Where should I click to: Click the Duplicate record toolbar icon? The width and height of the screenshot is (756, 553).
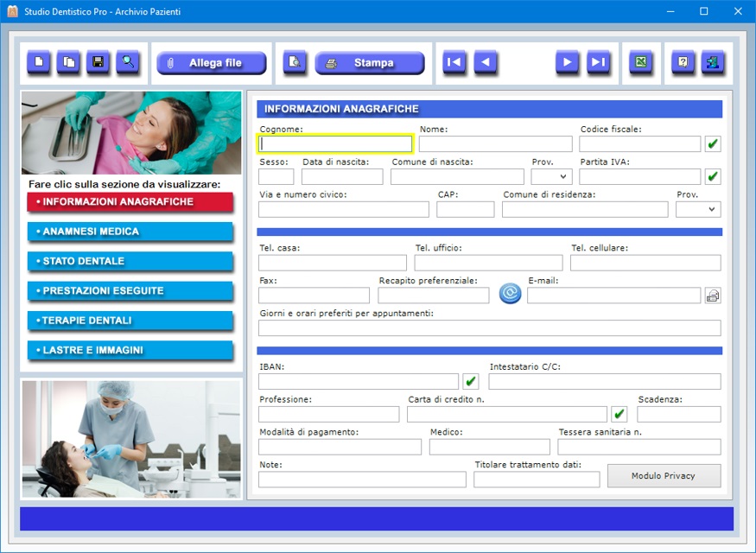click(x=68, y=62)
